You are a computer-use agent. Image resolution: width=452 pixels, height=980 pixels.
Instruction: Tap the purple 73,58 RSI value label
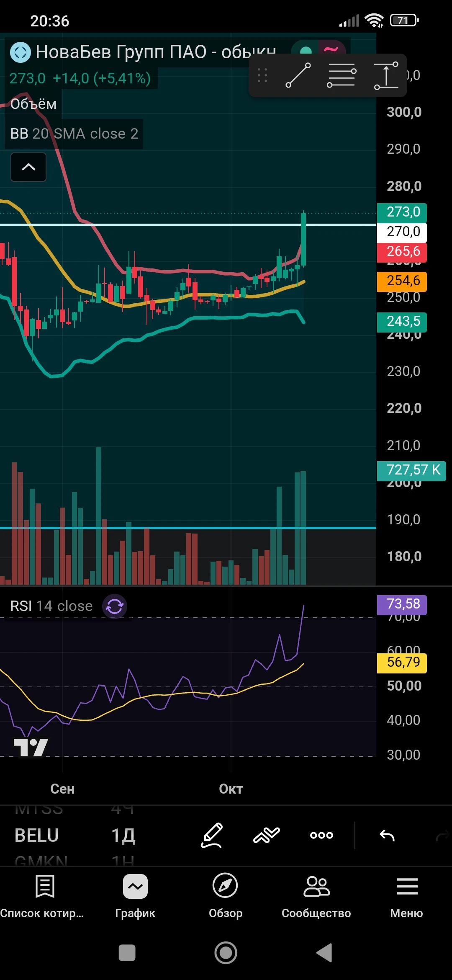[x=402, y=604]
